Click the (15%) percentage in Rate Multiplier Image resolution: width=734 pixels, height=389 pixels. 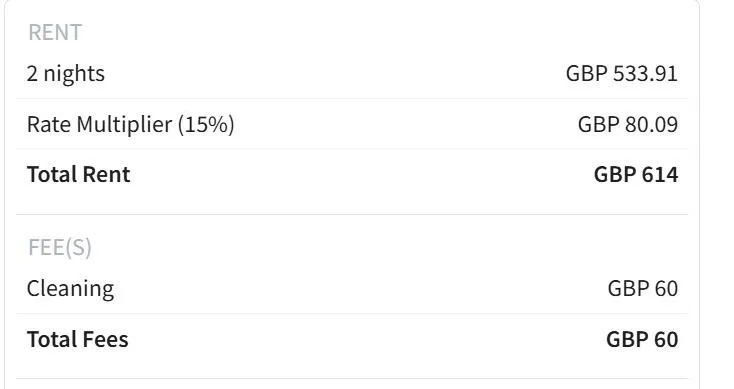(206, 125)
